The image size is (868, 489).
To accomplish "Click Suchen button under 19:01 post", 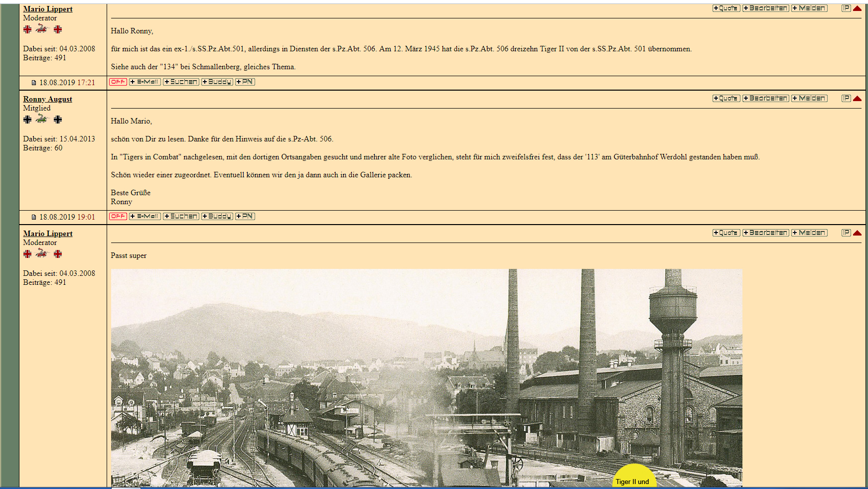I will coord(181,216).
